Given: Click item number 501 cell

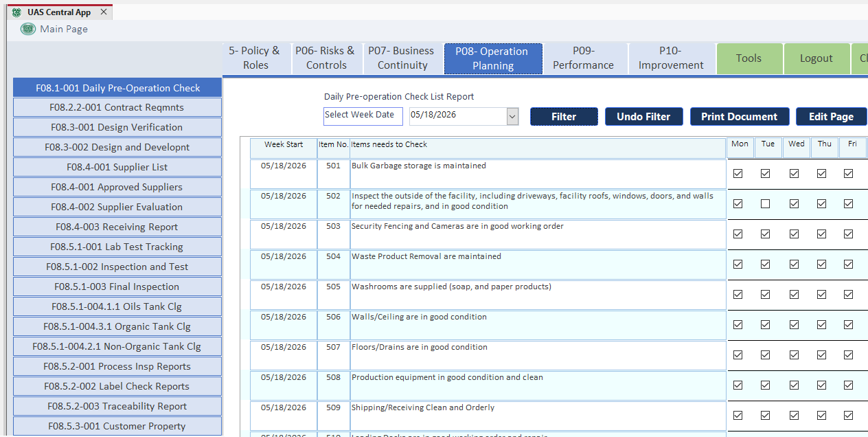Looking at the screenshot, I should [333, 174].
